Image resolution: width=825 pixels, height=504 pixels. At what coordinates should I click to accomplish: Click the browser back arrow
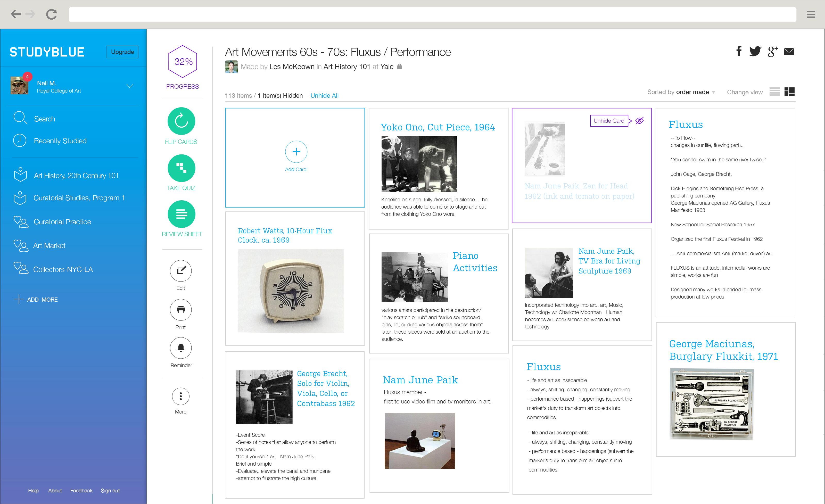[16, 14]
